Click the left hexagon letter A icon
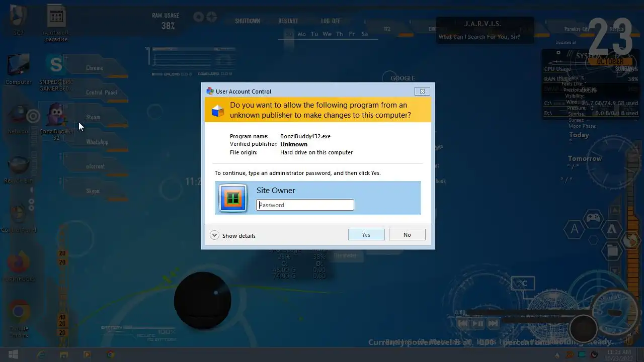Viewport: 644px width, 362px height. [574, 230]
